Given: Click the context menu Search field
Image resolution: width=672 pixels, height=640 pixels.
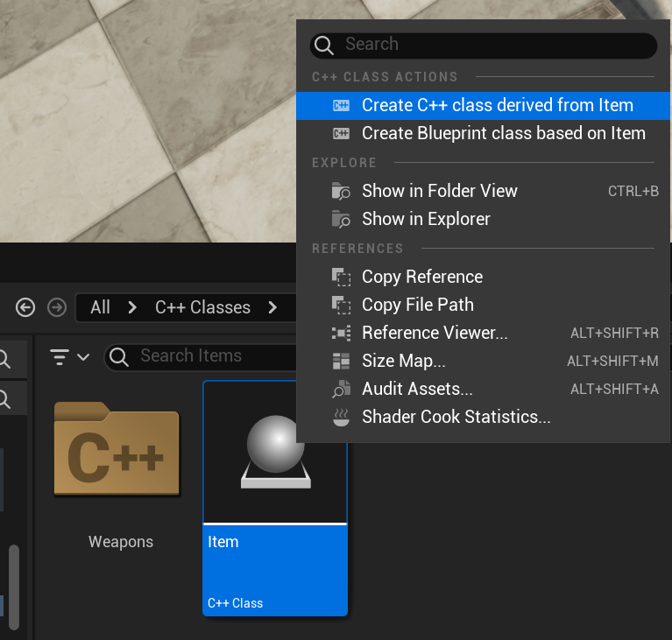Looking at the screenshot, I should pos(484,45).
